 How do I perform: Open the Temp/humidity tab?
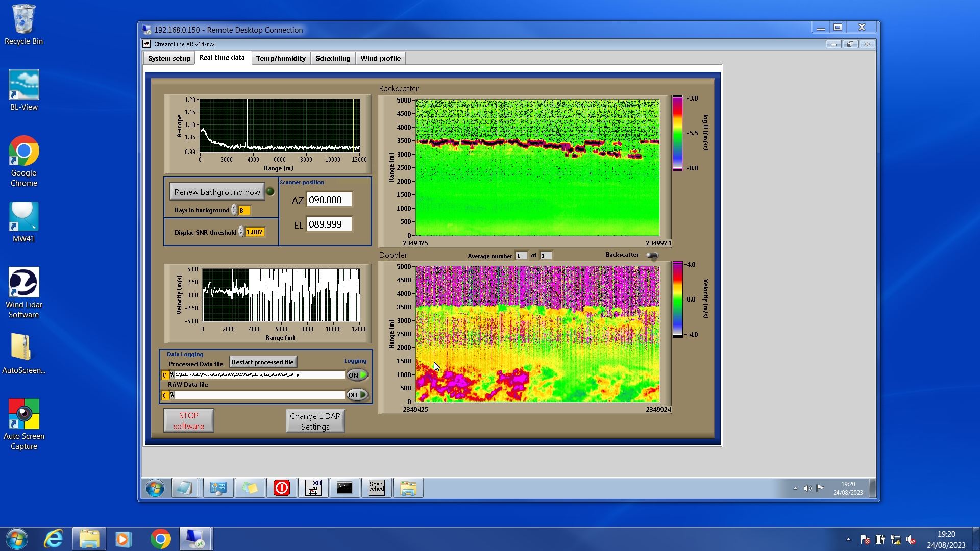click(x=280, y=58)
